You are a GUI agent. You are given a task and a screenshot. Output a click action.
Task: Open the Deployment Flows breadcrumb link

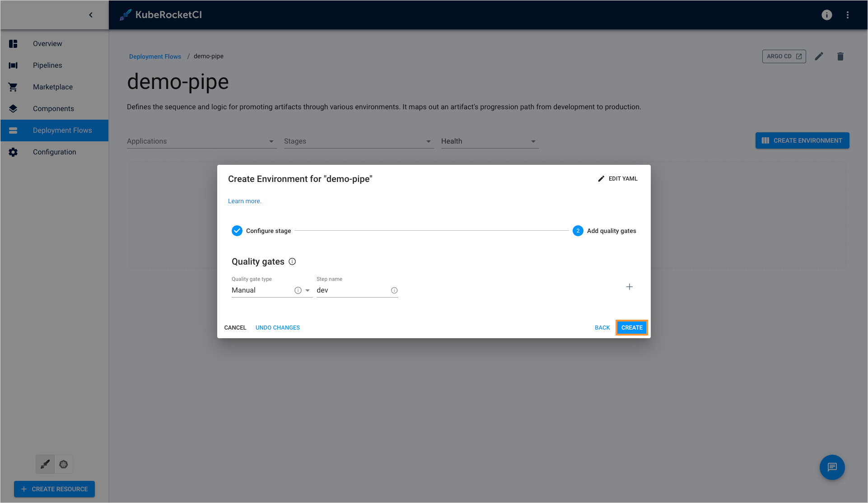point(154,56)
